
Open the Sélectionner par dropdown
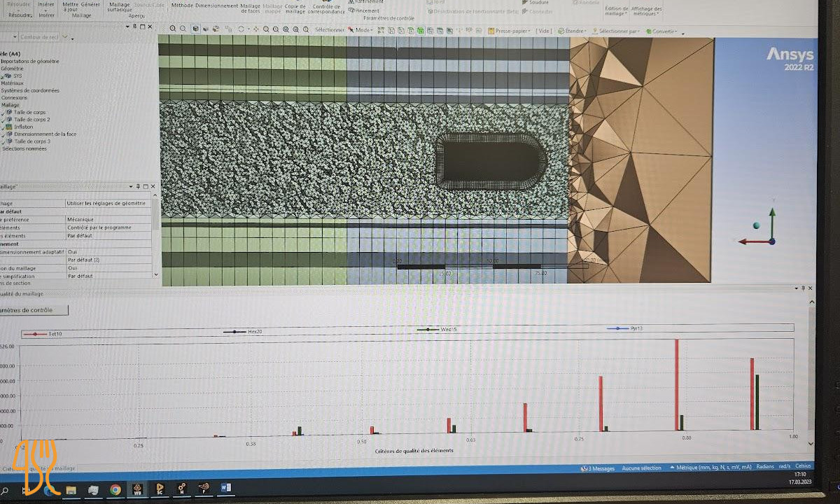click(x=617, y=31)
